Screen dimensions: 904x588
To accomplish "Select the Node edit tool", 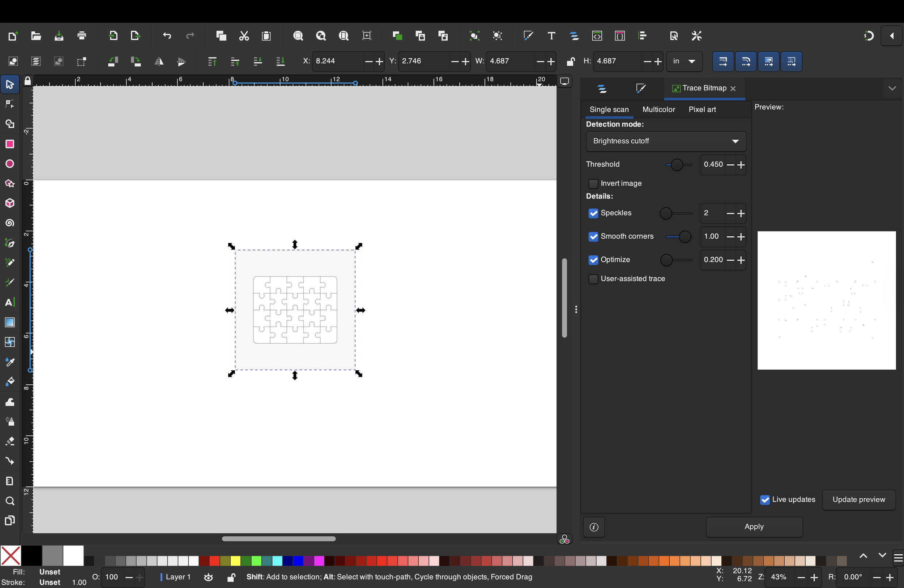I will (10, 104).
